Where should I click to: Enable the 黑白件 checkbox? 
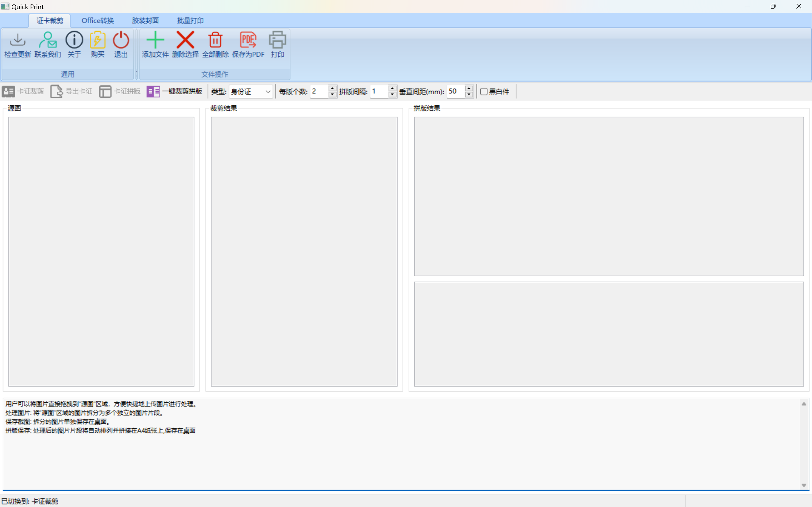(x=484, y=92)
